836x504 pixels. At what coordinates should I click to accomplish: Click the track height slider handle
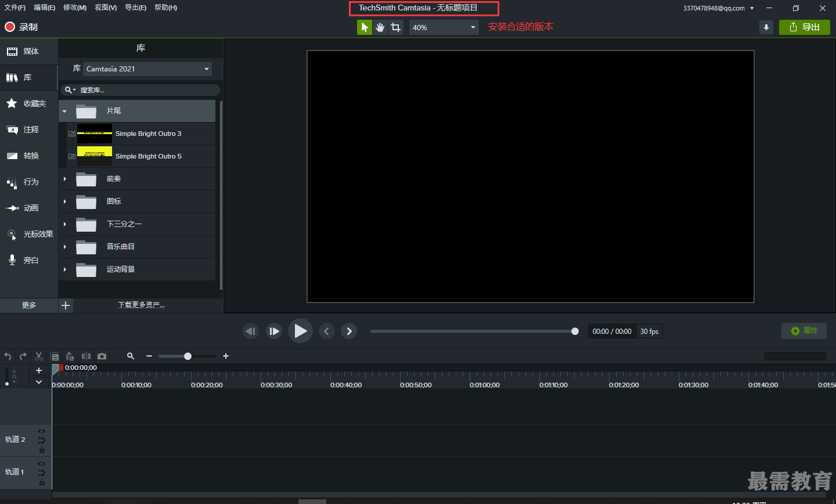(7, 383)
